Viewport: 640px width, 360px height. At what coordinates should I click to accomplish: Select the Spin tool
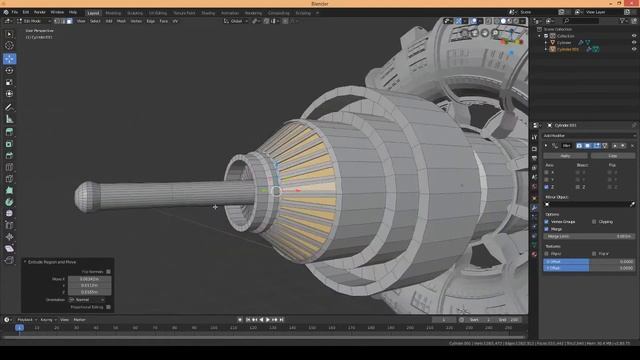[9, 202]
